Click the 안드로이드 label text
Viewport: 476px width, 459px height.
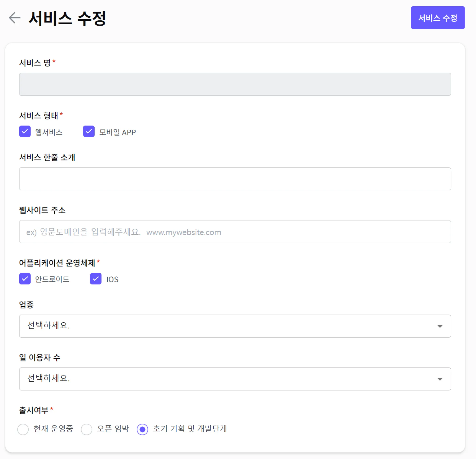tap(52, 279)
